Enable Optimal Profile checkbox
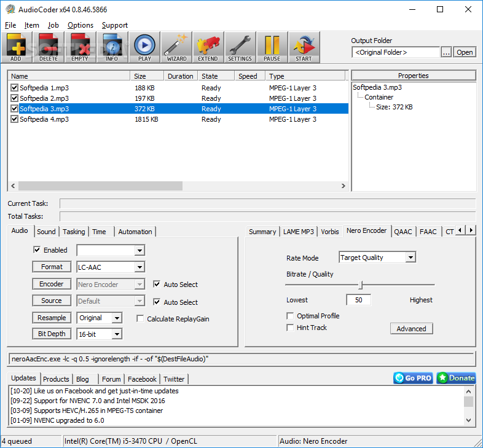Image resolution: width=483 pixels, height=448 pixels. (290, 316)
